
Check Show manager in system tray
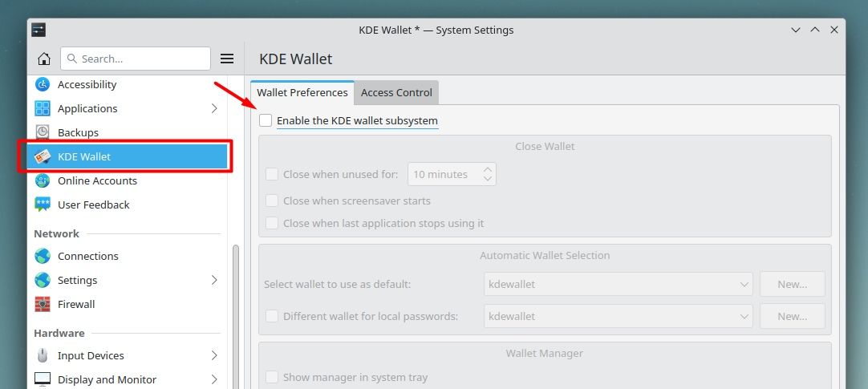coord(272,377)
